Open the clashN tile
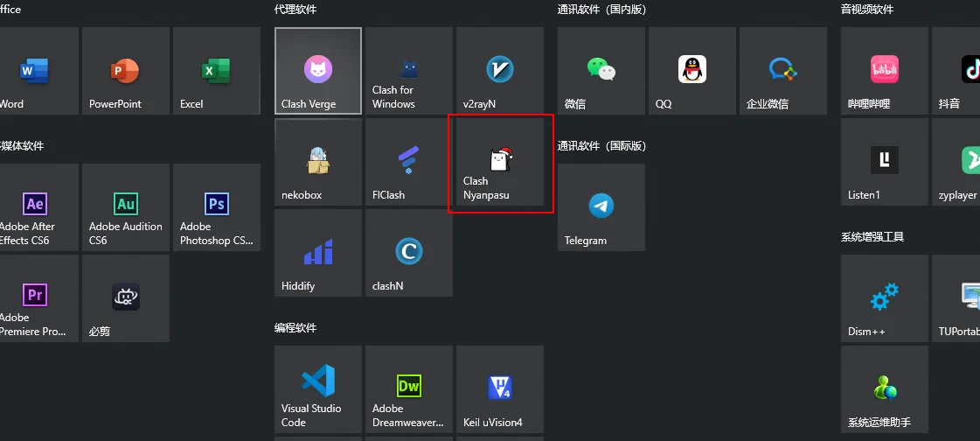This screenshot has height=441, width=980. (x=409, y=253)
